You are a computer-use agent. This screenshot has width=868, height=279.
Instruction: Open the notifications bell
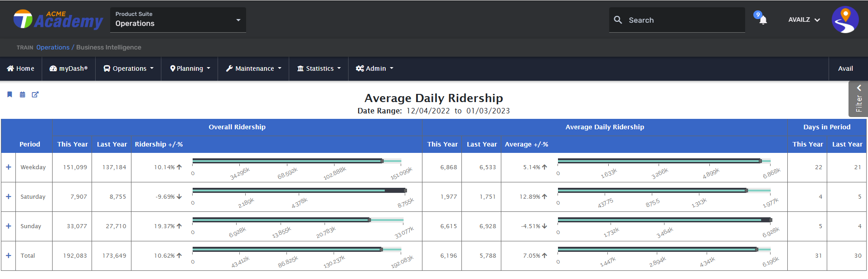click(763, 20)
